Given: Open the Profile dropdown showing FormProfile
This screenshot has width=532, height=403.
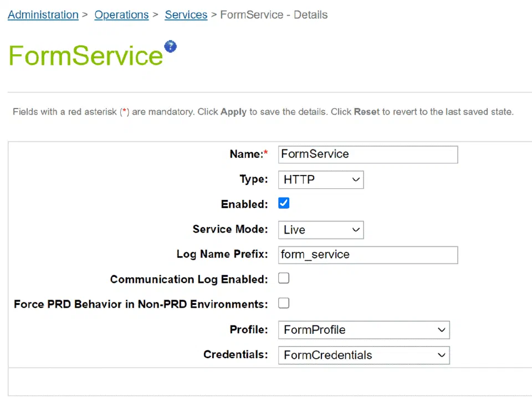Looking at the screenshot, I should coord(364,330).
